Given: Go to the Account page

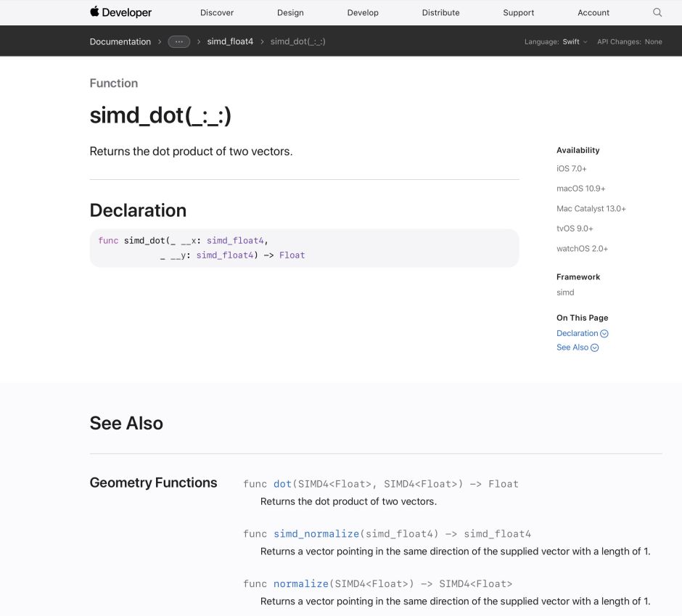Looking at the screenshot, I should 593,12.
